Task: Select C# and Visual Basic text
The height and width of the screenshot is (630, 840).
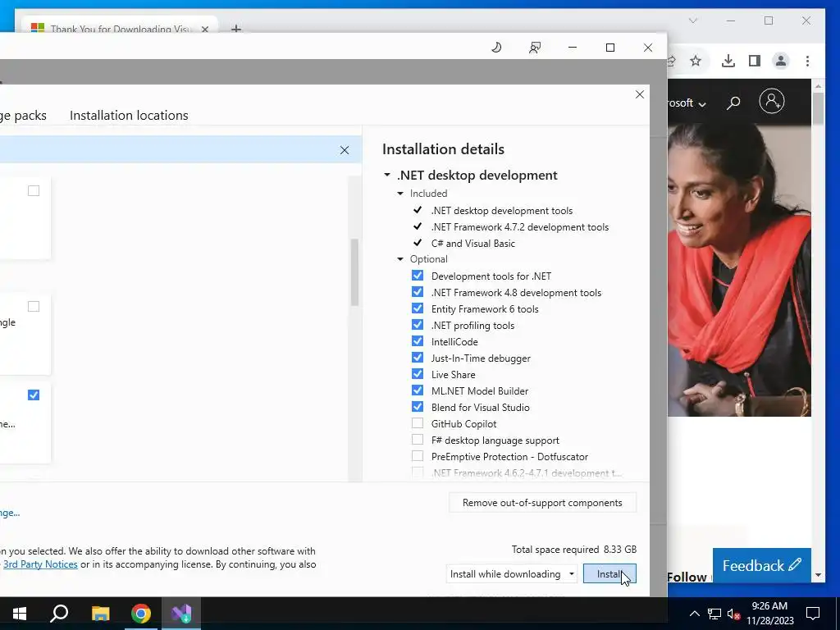Action: [x=473, y=243]
